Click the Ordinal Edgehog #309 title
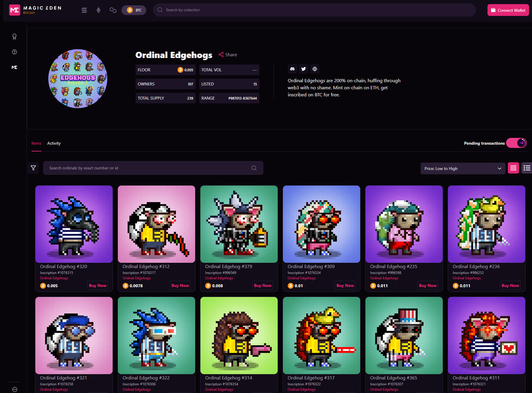Image resolution: width=532 pixels, height=393 pixels. pyautogui.click(x=311, y=267)
